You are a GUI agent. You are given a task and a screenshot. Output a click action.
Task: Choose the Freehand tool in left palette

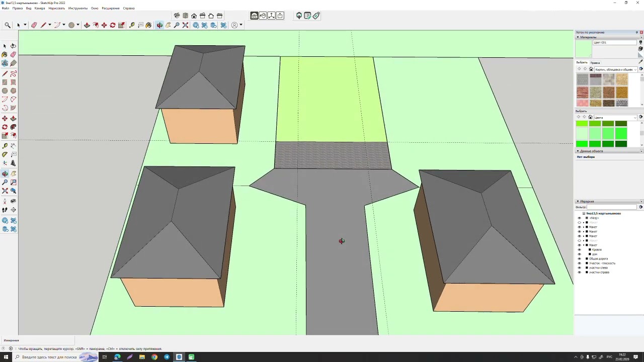click(13, 73)
